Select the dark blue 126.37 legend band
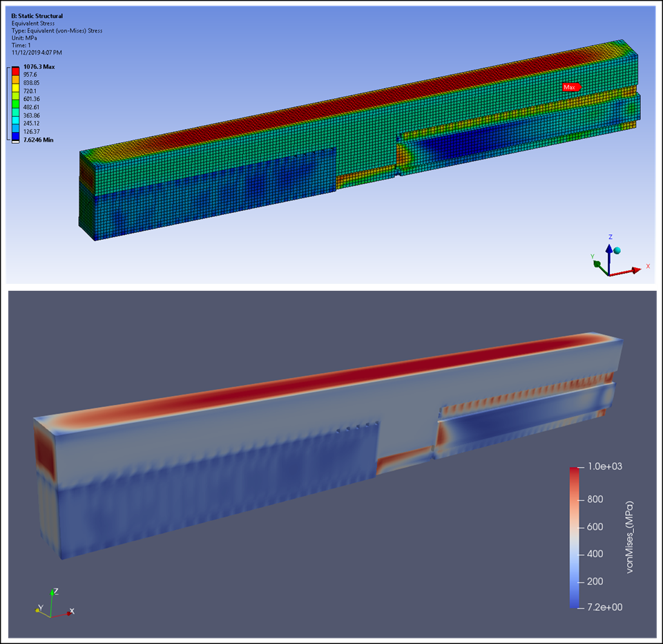Viewport: 663px width, 644px height. pyautogui.click(x=17, y=135)
